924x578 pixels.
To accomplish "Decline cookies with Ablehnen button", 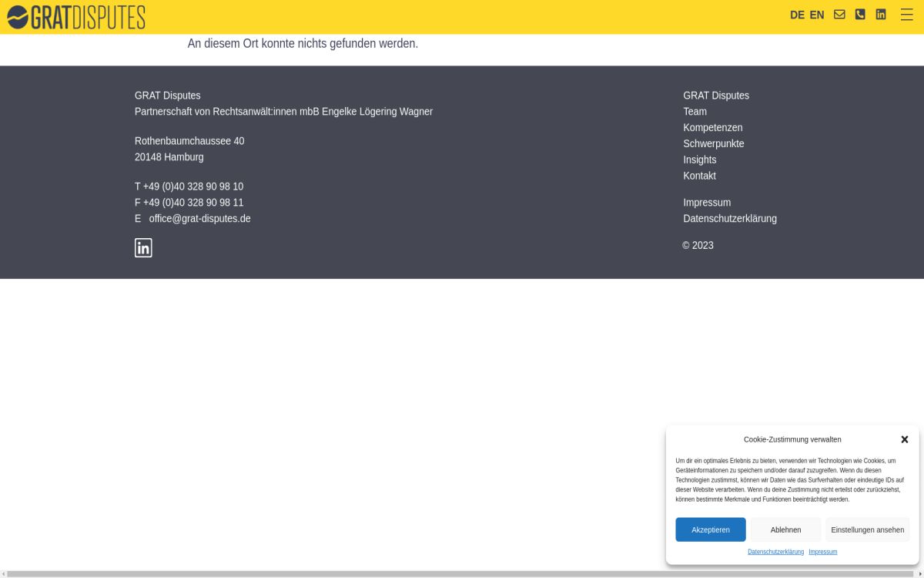I will coord(785,529).
